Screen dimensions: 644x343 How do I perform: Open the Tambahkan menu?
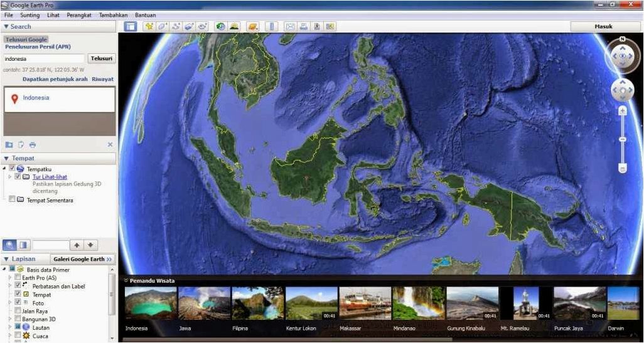point(114,15)
